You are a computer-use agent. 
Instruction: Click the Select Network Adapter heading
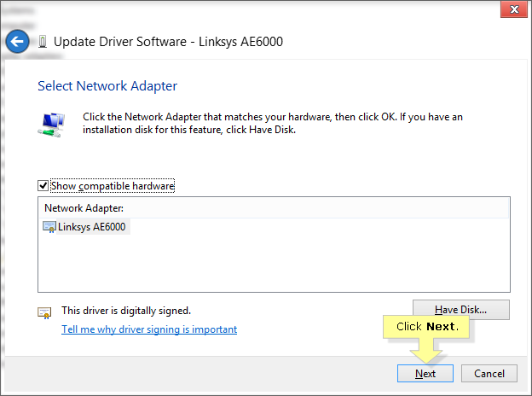[107, 86]
